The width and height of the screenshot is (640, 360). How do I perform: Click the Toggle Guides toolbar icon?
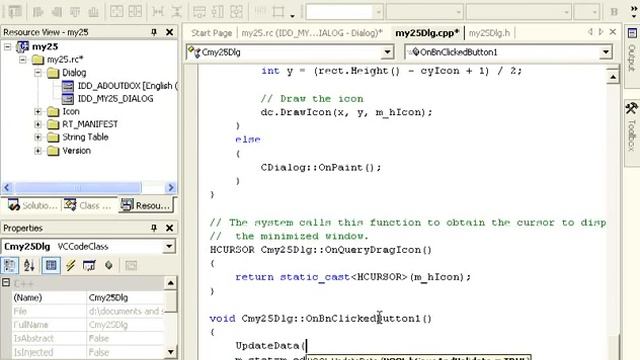point(278,12)
